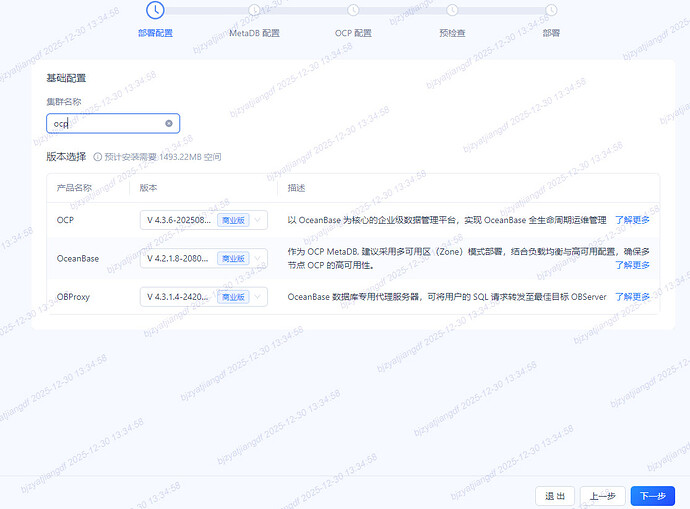The height and width of the screenshot is (509, 690).
Task: Click the info icon beside 预计安装需要
Action: [98, 157]
